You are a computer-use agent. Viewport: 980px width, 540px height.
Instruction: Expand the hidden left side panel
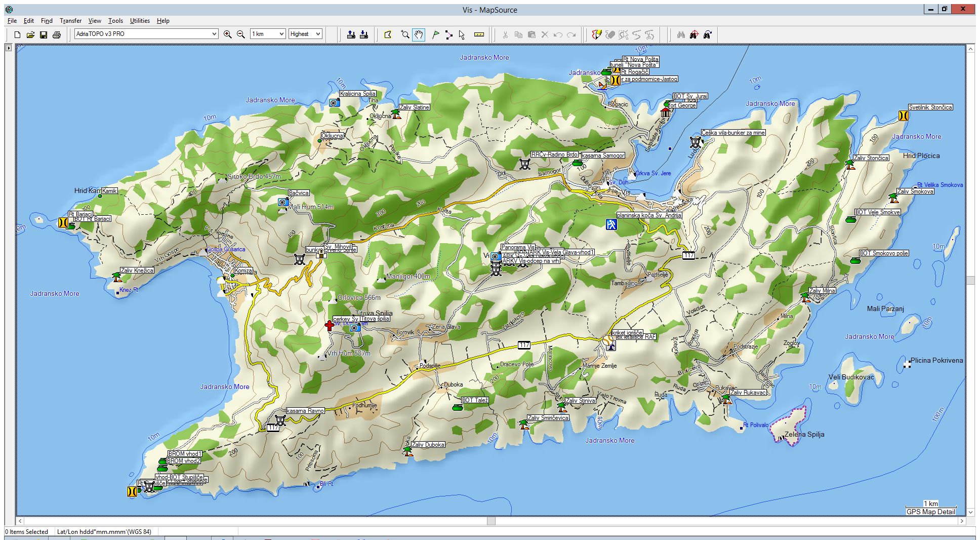pos(8,48)
